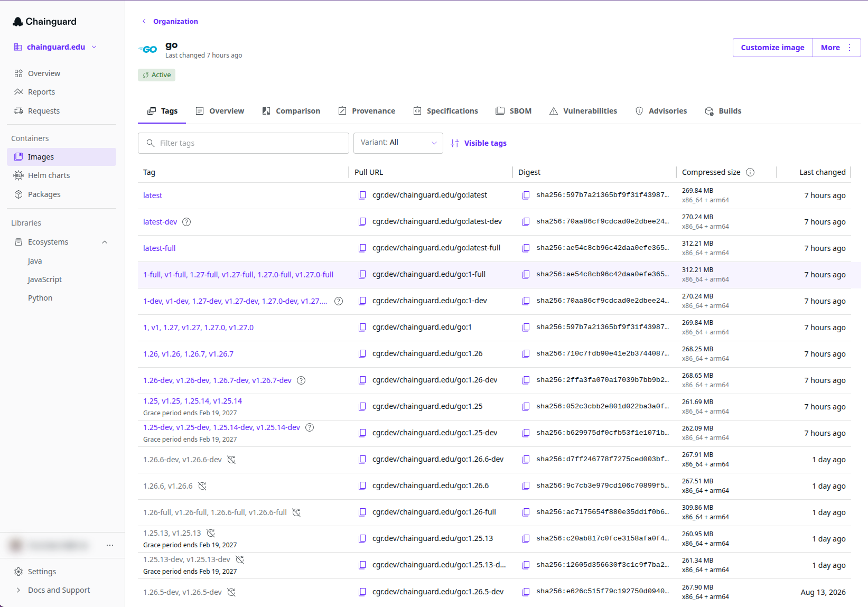Copy pull URL for go:1.26.6

[362, 486]
